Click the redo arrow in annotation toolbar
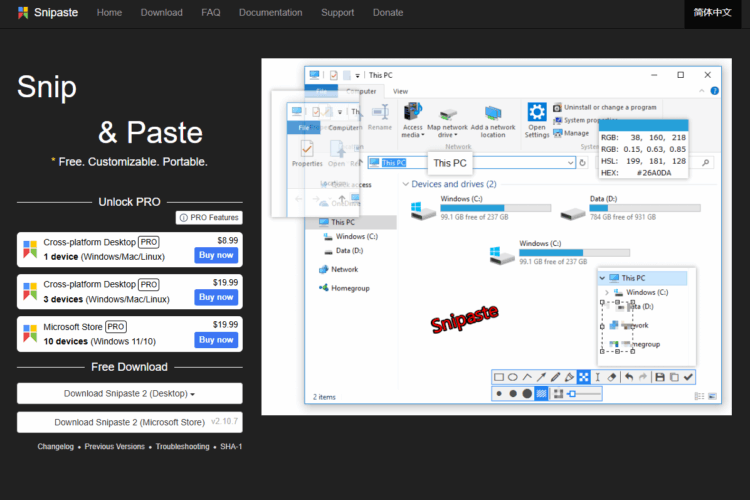Screen dimensions: 750x500 [643, 377]
